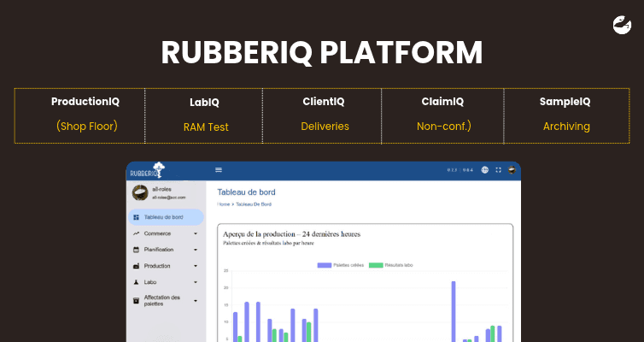This screenshot has width=644, height=342.
Task: Toggle Palettes créées legend blue swatch
Action: coord(324,265)
